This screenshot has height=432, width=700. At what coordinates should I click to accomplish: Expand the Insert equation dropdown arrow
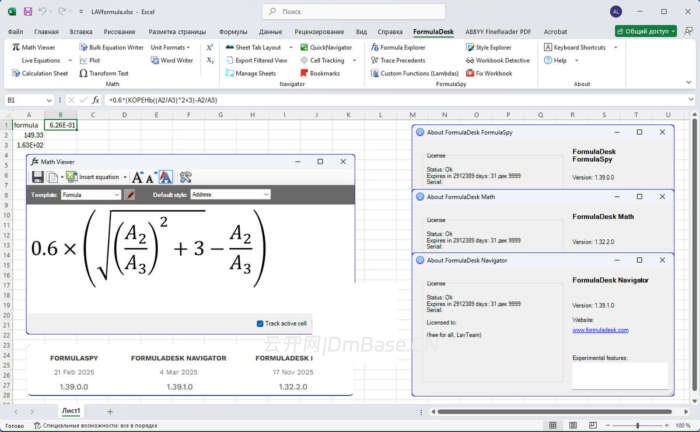[x=125, y=177]
